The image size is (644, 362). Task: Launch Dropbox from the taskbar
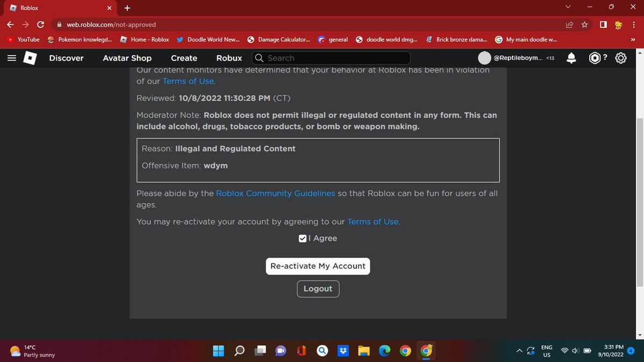click(343, 351)
